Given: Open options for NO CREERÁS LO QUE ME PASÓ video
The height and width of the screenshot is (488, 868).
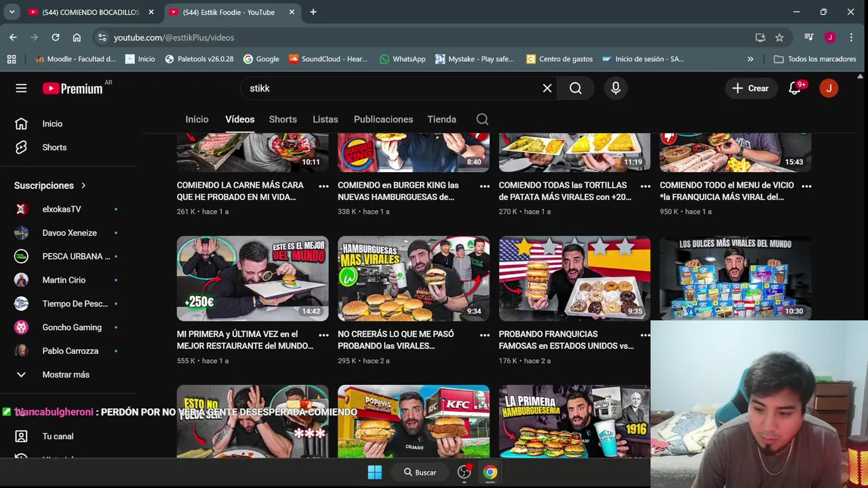Looking at the screenshot, I should click(x=485, y=335).
